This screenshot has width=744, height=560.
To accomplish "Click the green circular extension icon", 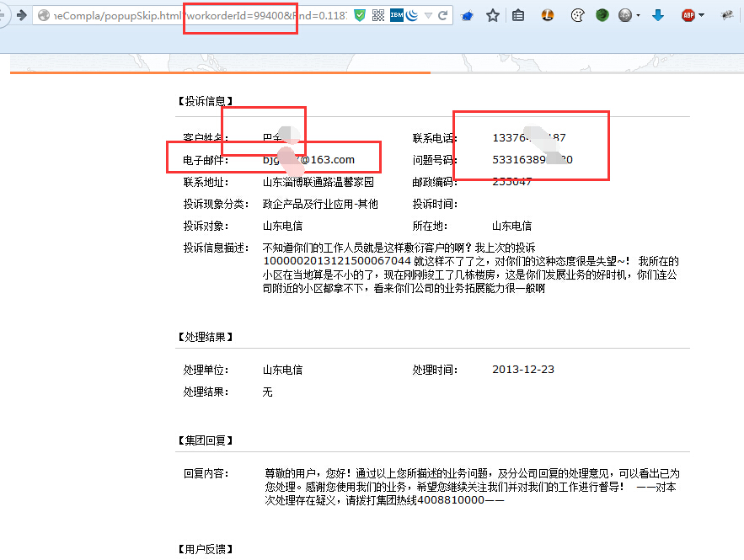I will [x=602, y=16].
